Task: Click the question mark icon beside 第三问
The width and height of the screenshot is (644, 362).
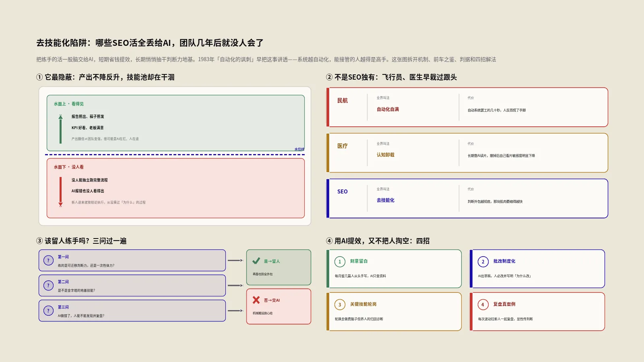Action: click(48, 311)
